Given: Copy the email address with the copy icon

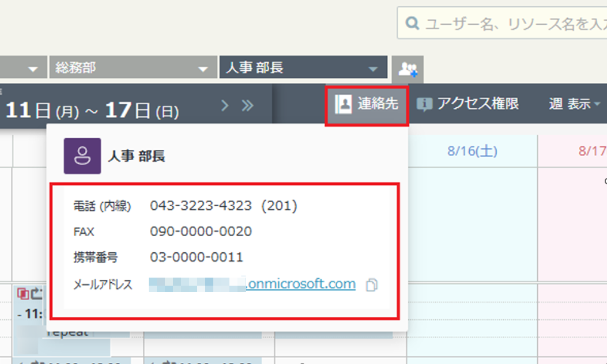Looking at the screenshot, I should [372, 285].
